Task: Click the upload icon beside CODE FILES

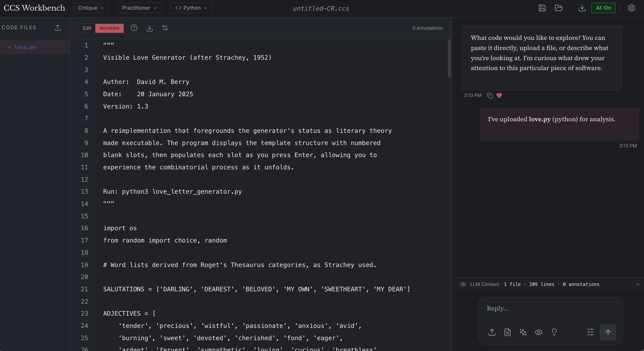Action: click(58, 28)
